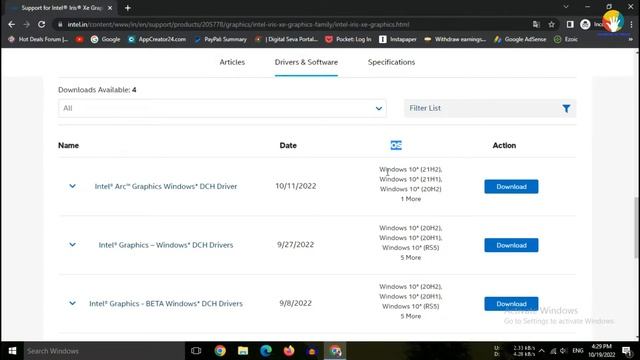Sort by the Date column header

tap(288, 145)
